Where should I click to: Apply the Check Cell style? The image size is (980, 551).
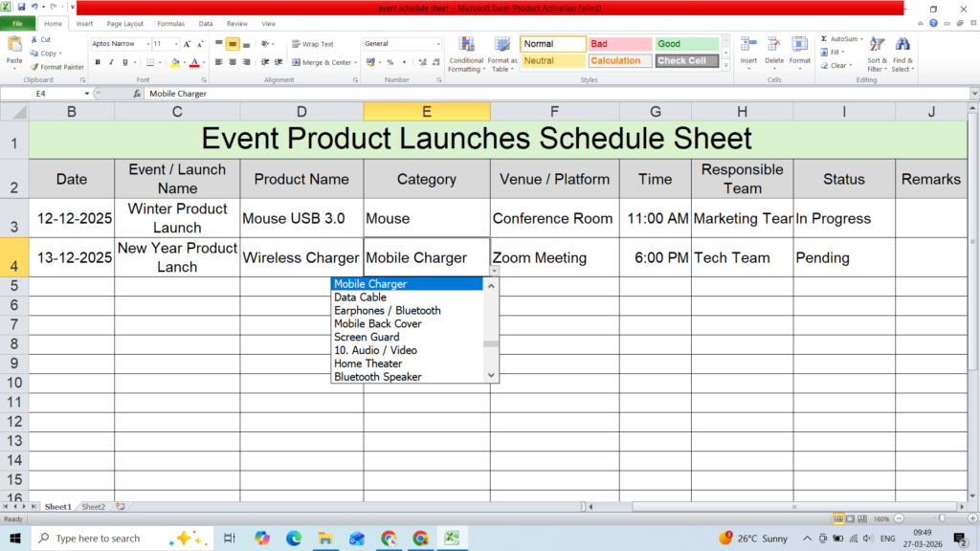[686, 60]
